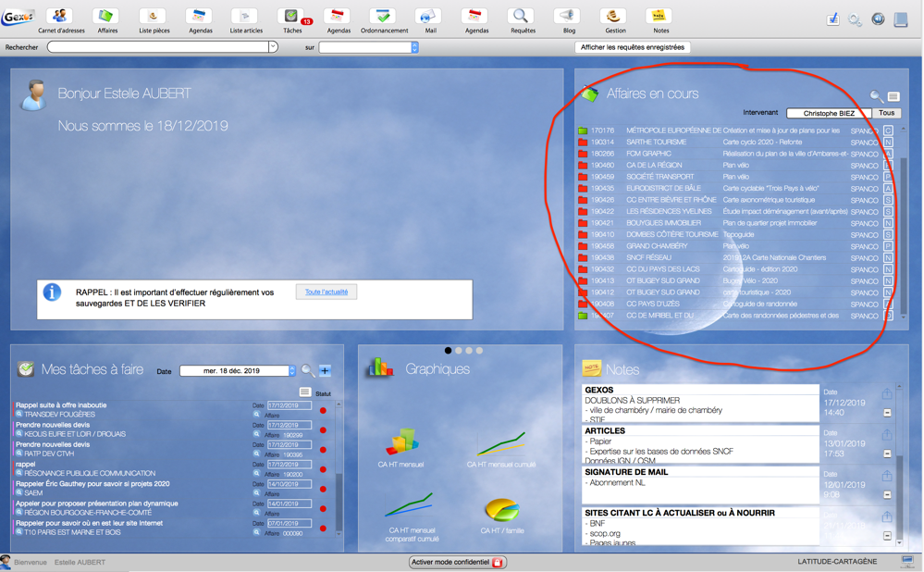Open the Mail module
The width and height of the screenshot is (924, 572).
[429, 19]
